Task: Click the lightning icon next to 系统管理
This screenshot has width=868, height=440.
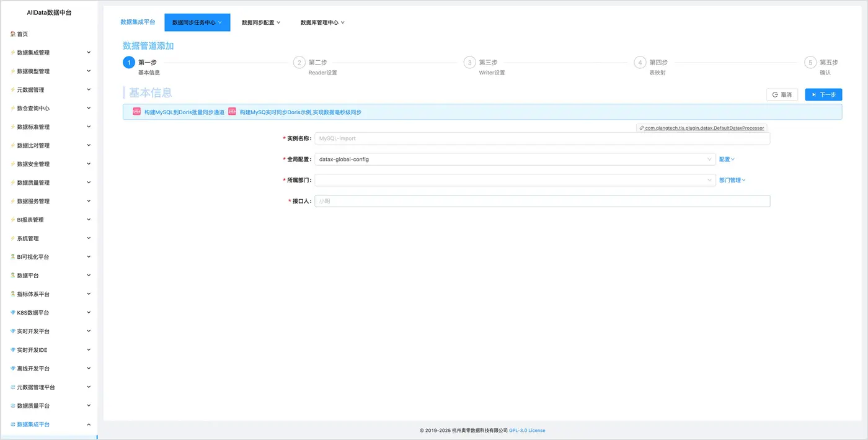Action: (x=13, y=239)
